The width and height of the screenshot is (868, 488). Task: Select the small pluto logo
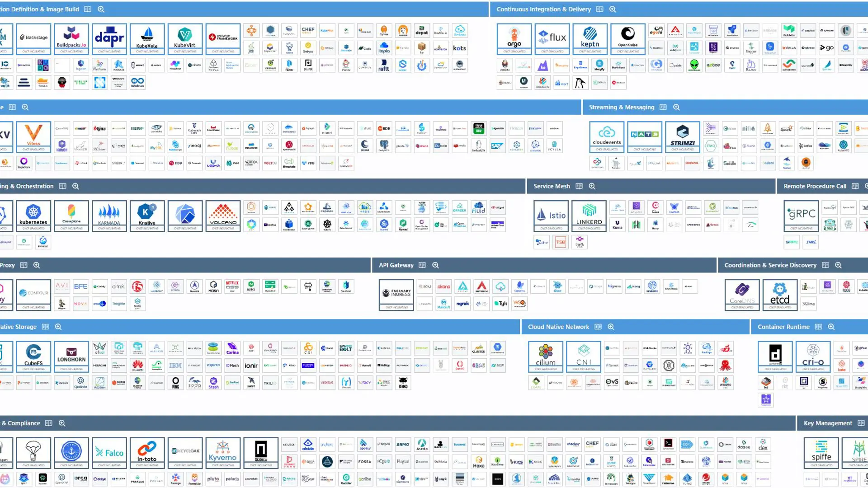point(213,479)
